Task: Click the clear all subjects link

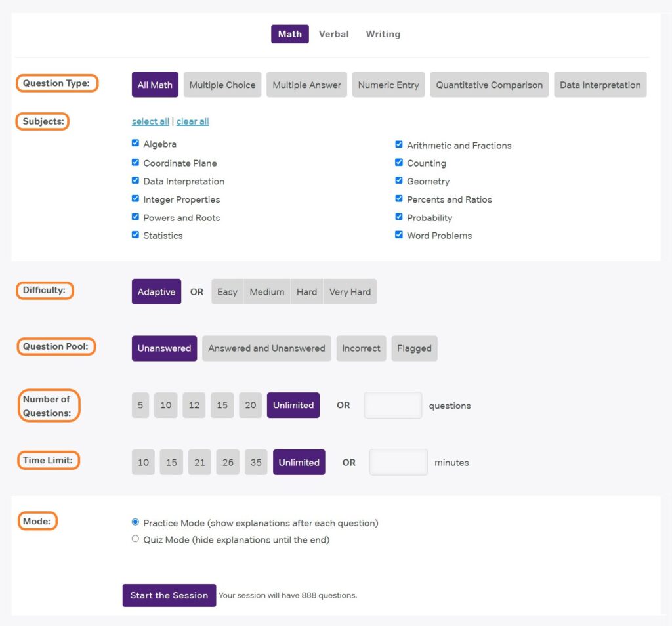Action: [192, 121]
